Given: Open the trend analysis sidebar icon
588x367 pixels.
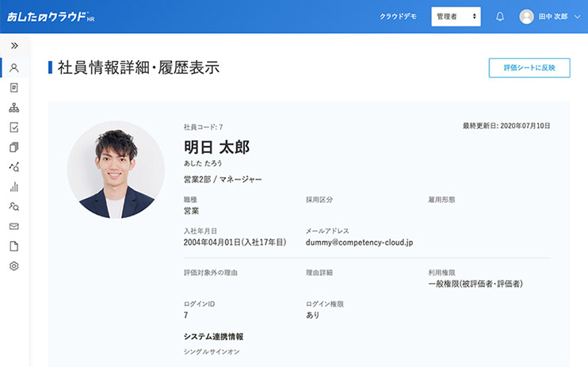Looking at the screenshot, I should pyautogui.click(x=14, y=167).
